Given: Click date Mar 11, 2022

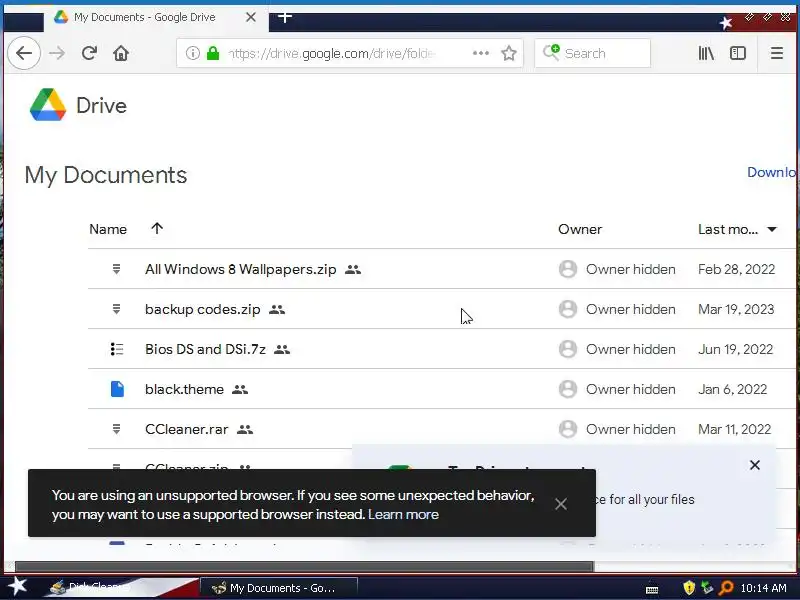Looking at the screenshot, I should point(734,429).
